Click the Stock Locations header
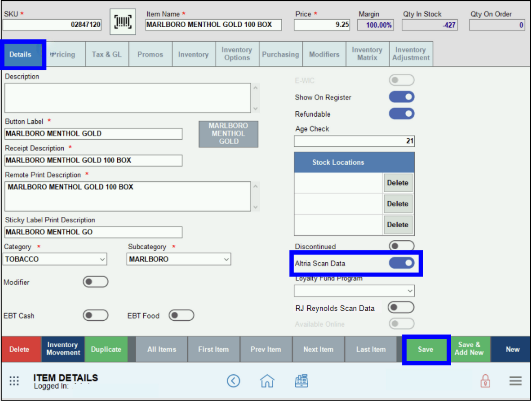532x402 pixels. pyautogui.click(x=354, y=162)
